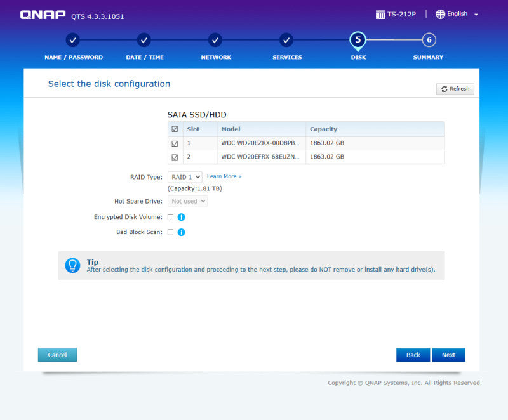
Task: Toggle the select-all disks checkbox
Action: point(175,129)
